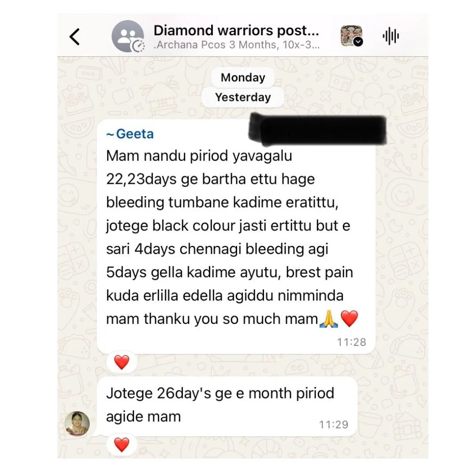Tap the blacked-out phone number area
This screenshot has height=476, width=476.
(x=317, y=129)
